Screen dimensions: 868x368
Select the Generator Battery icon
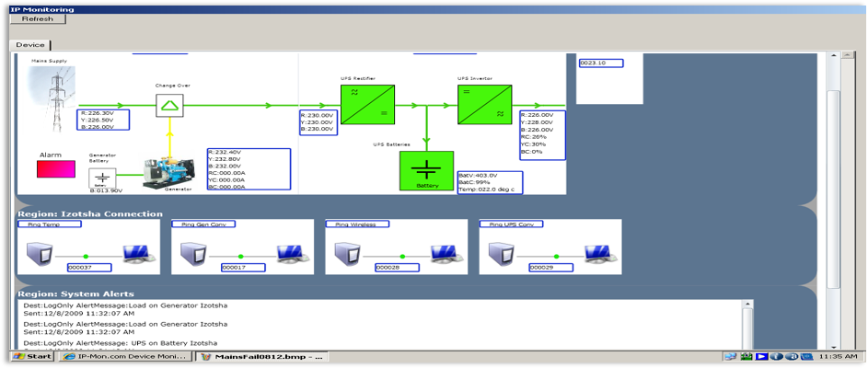[x=102, y=178]
